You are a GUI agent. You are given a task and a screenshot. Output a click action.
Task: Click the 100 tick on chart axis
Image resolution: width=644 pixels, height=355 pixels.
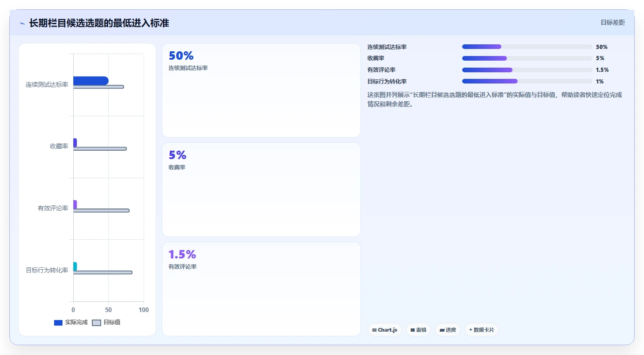pyautogui.click(x=144, y=310)
